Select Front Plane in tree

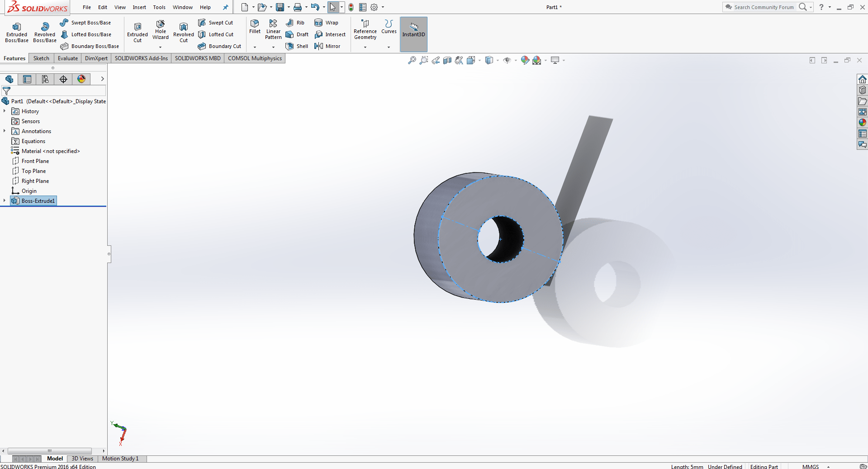coord(30,161)
